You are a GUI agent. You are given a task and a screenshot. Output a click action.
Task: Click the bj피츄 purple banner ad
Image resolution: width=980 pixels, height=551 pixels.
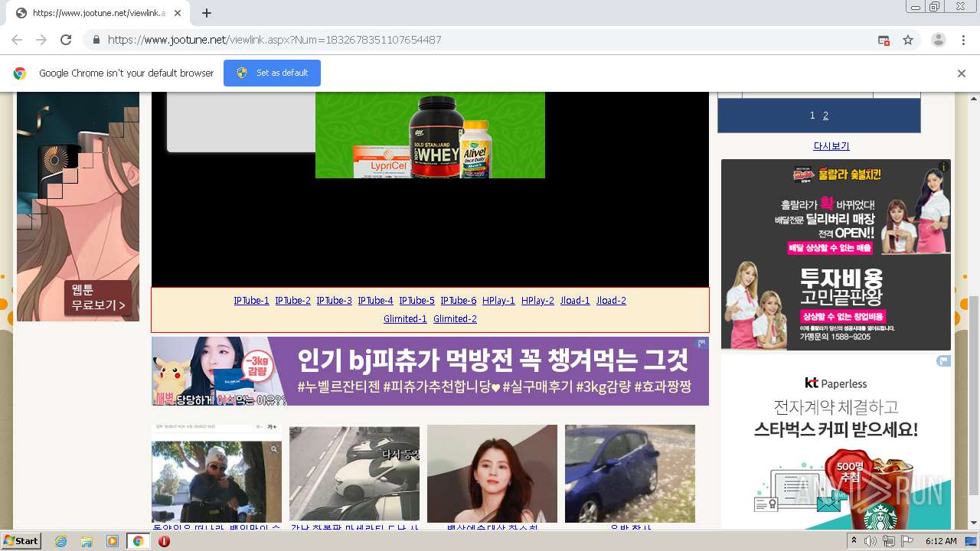tap(430, 371)
